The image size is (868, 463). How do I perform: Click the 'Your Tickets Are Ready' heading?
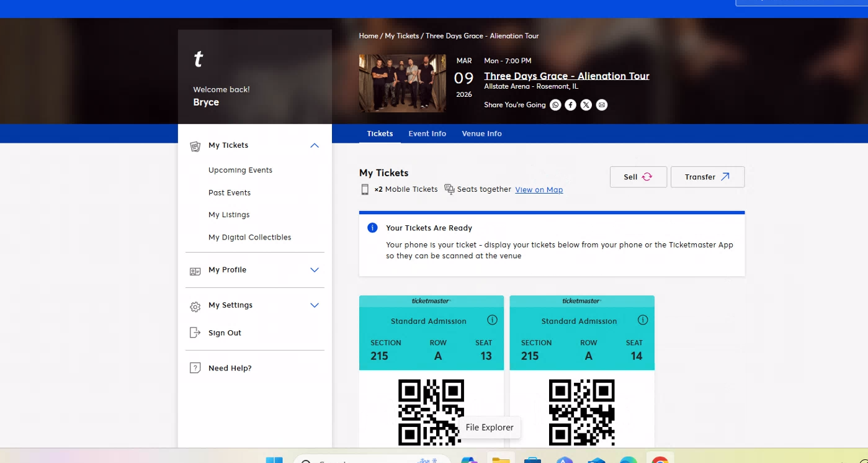429,228
